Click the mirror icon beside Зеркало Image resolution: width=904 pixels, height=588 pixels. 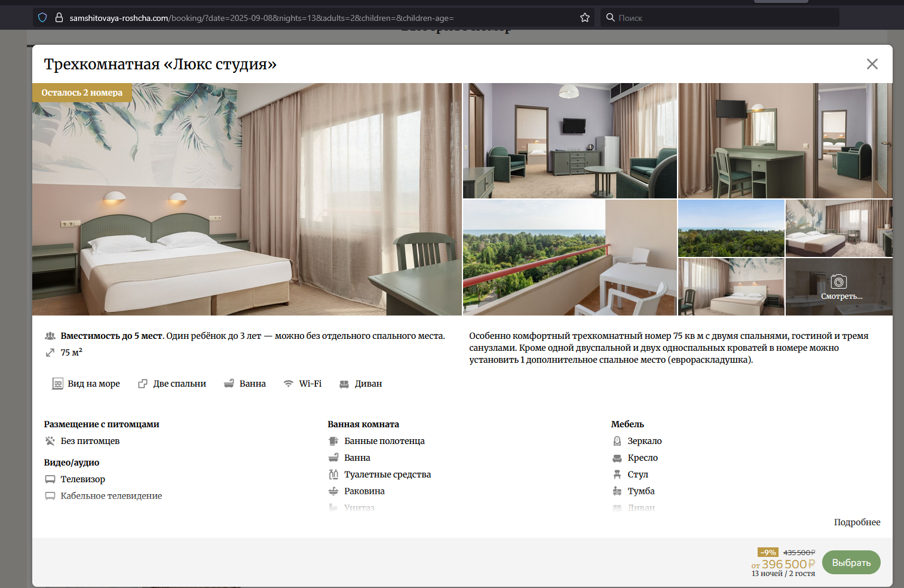pos(617,441)
